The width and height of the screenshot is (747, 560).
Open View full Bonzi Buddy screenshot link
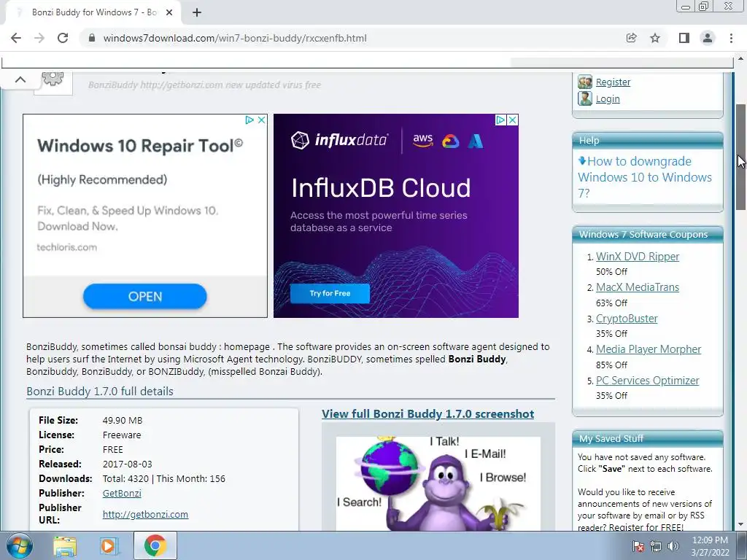click(x=427, y=414)
